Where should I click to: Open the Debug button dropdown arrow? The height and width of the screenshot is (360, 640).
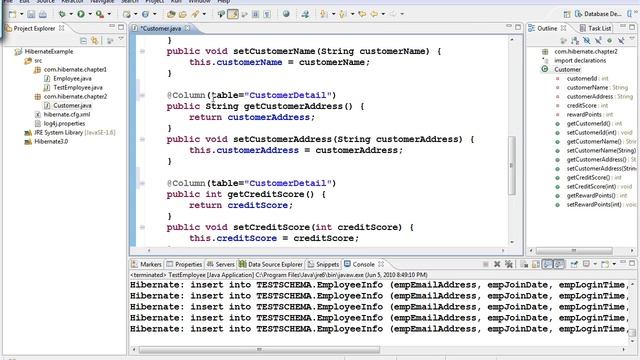point(71,14)
